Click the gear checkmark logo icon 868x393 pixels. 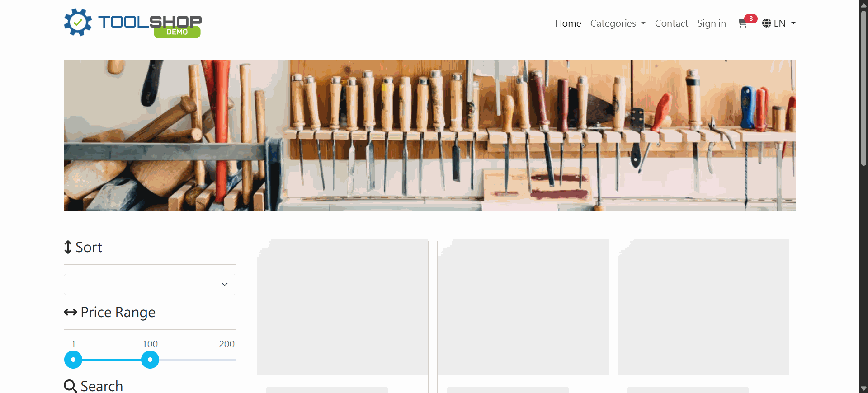(x=78, y=22)
